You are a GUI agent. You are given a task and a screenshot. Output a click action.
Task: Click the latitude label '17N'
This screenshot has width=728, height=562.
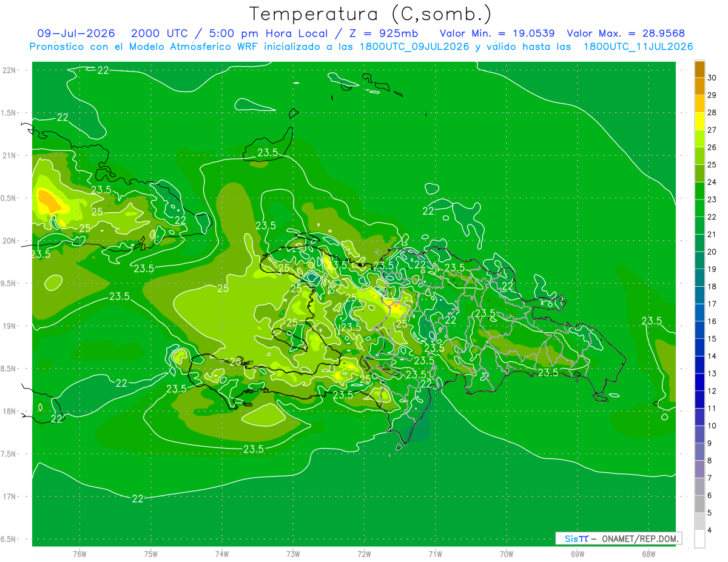pyautogui.click(x=10, y=497)
